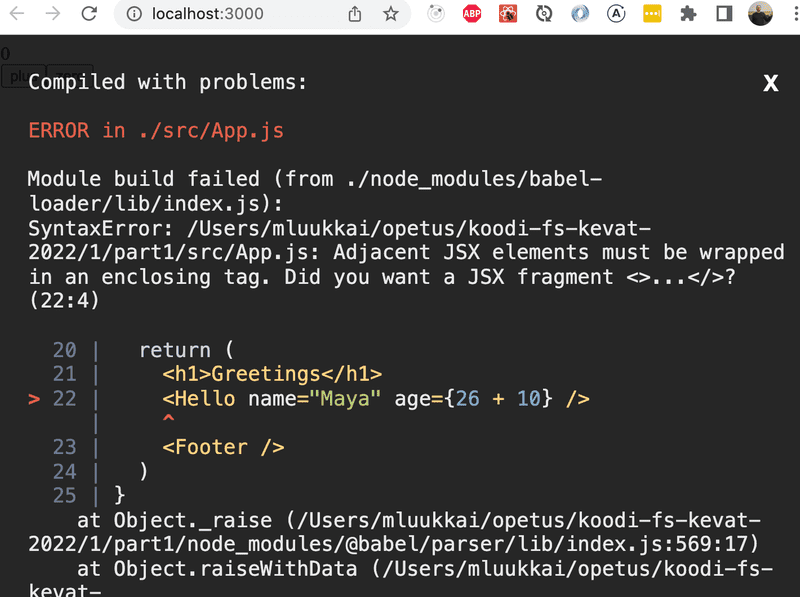
Task: Click the plus button behind the overlay
Action: (22, 76)
